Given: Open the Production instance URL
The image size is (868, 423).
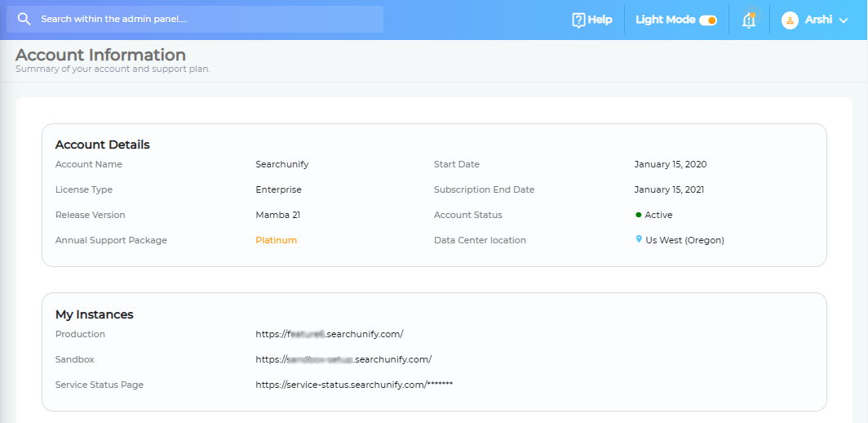Looking at the screenshot, I should tap(329, 334).
